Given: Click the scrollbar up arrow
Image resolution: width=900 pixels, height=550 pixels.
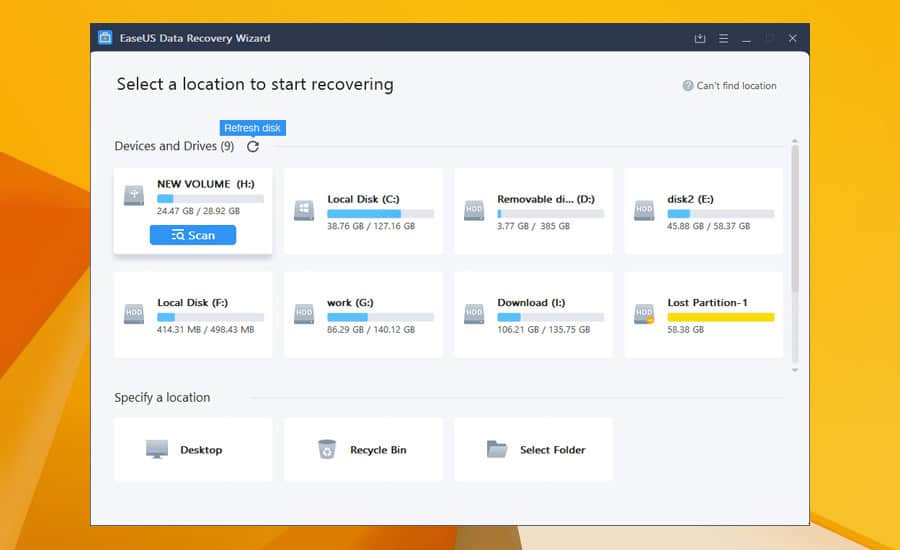Looking at the screenshot, I should click(795, 141).
